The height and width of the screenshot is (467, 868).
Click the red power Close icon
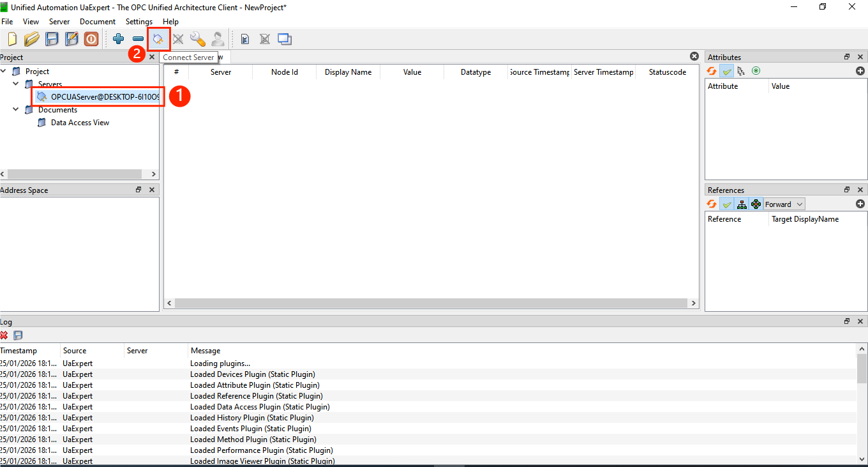pos(91,39)
